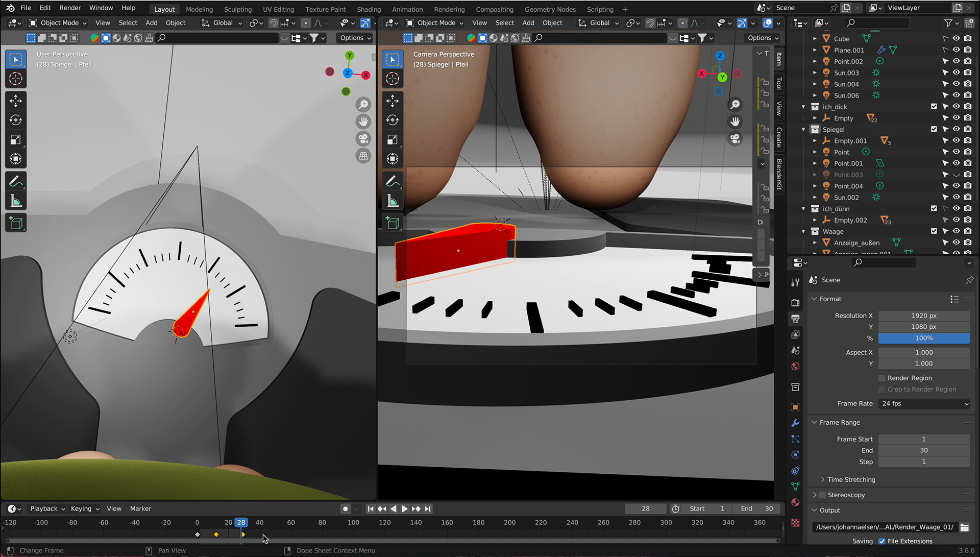Open the World properties tab
Screen dimensions: 980x557
[x=795, y=367]
